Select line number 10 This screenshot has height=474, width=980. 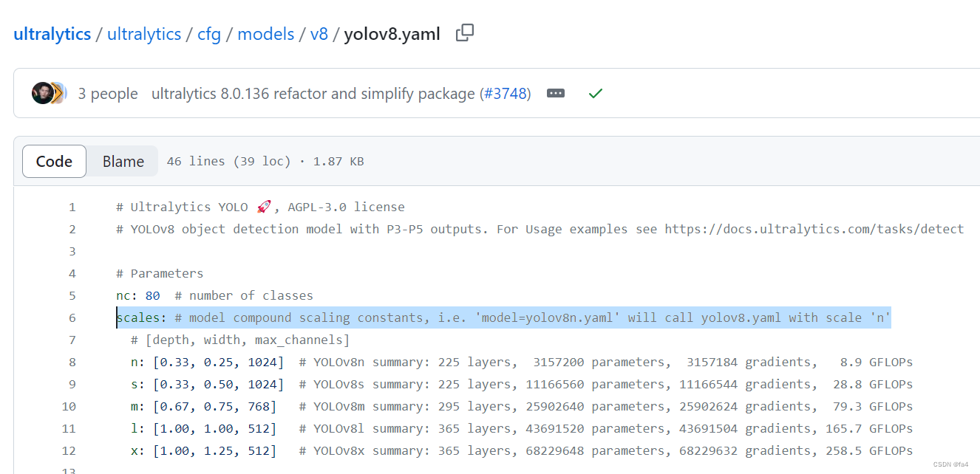pyautogui.click(x=69, y=406)
